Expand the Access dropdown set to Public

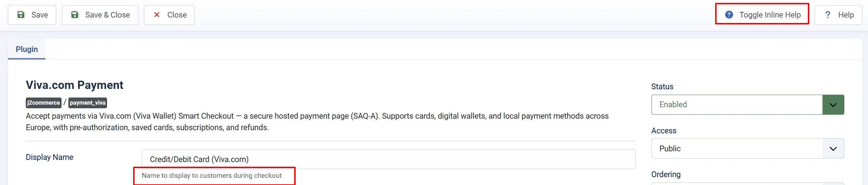click(x=748, y=148)
